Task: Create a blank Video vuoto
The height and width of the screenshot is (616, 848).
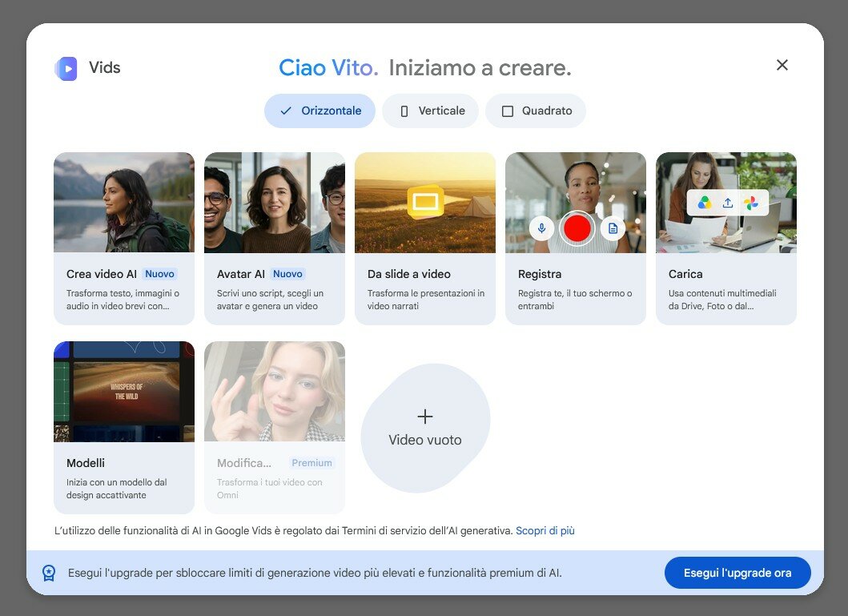Action: point(425,429)
